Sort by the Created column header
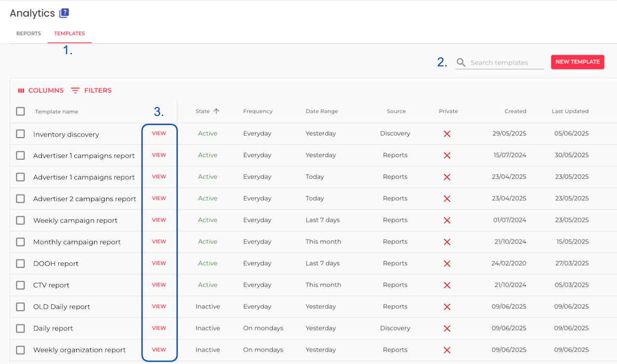This screenshot has height=364, width=617. [x=515, y=111]
